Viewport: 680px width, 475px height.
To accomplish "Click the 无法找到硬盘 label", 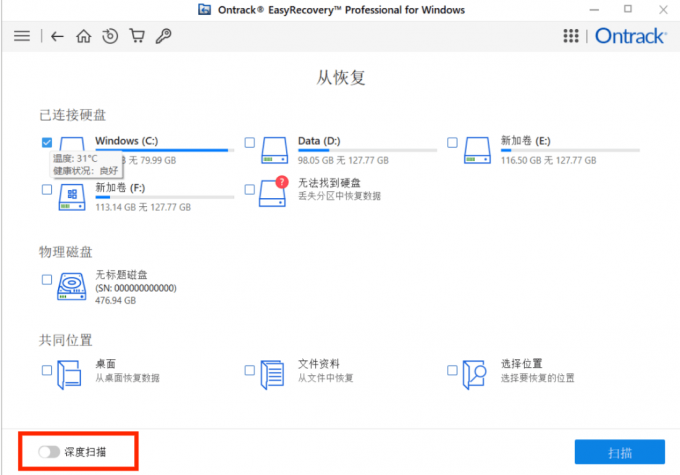I will (x=329, y=183).
